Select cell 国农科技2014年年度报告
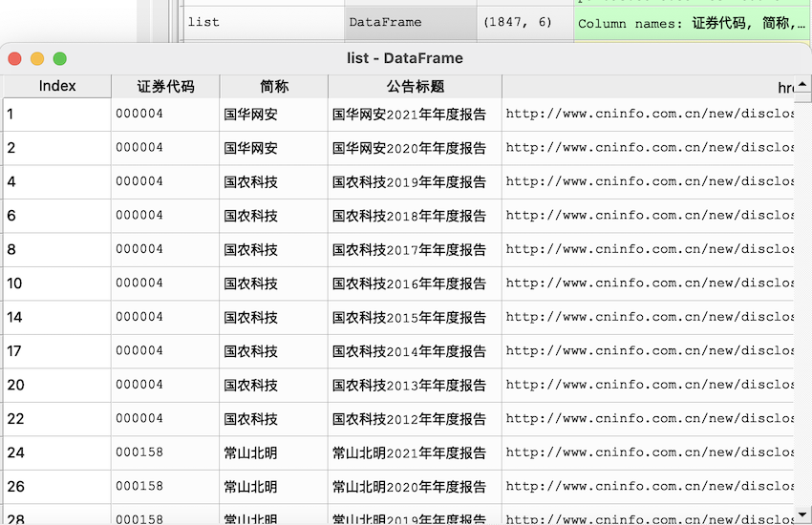The width and height of the screenshot is (812, 525). pyautogui.click(x=415, y=351)
